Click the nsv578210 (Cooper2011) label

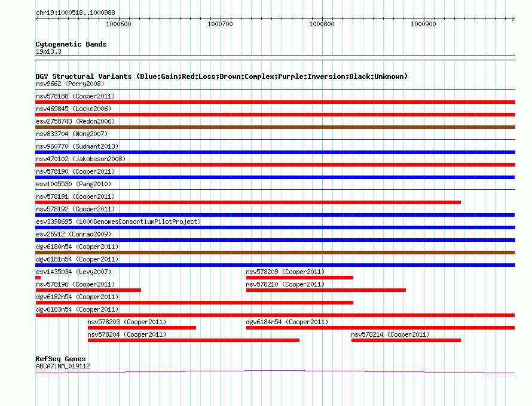click(x=285, y=284)
